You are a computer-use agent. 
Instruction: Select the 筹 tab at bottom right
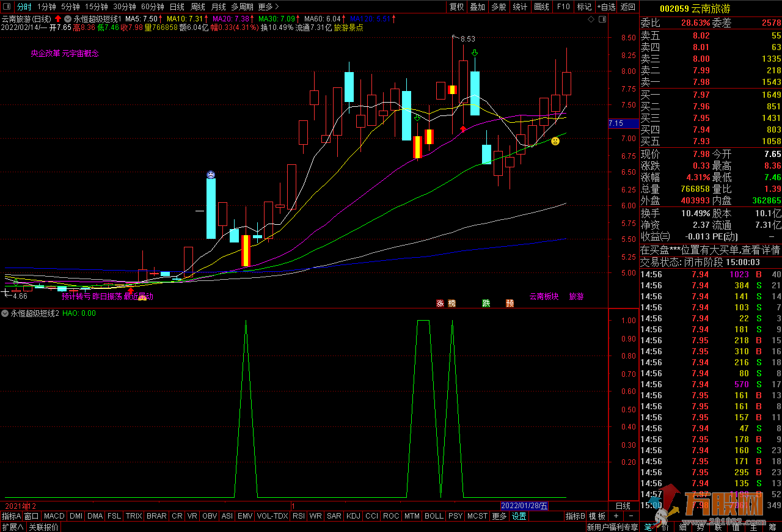(x=772, y=527)
